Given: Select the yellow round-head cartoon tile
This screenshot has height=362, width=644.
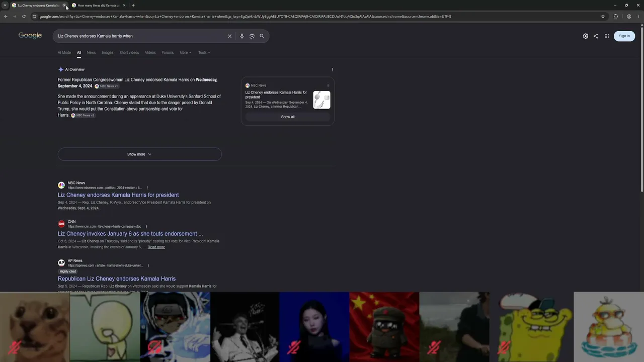Looking at the screenshot, I should click(x=105, y=327).
